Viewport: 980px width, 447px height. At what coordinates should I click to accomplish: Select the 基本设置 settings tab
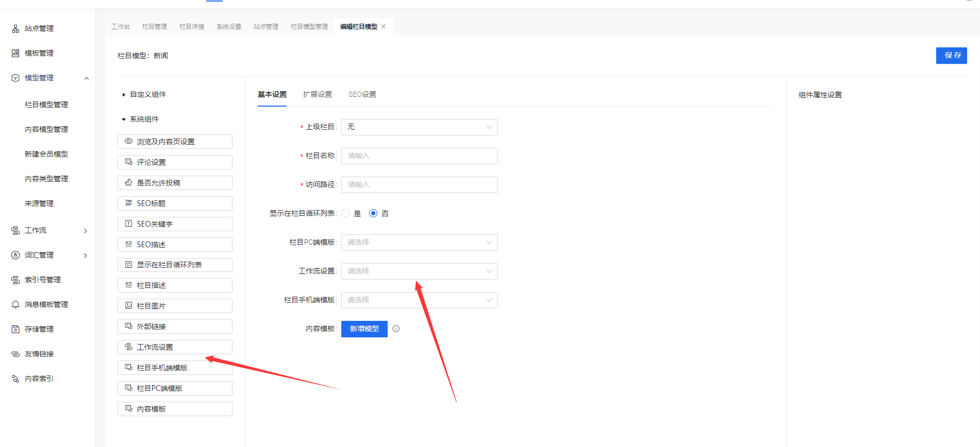[x=272, y=95]
